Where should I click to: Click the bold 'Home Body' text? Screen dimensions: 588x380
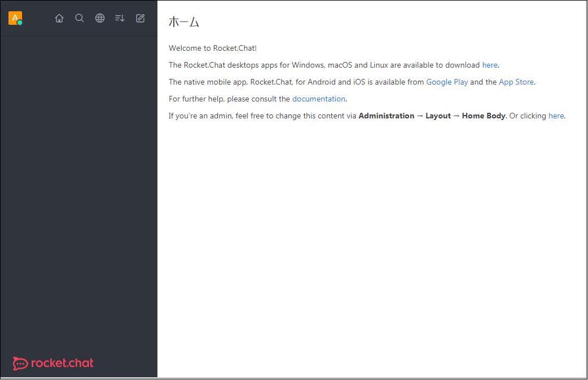pos(484,116)
